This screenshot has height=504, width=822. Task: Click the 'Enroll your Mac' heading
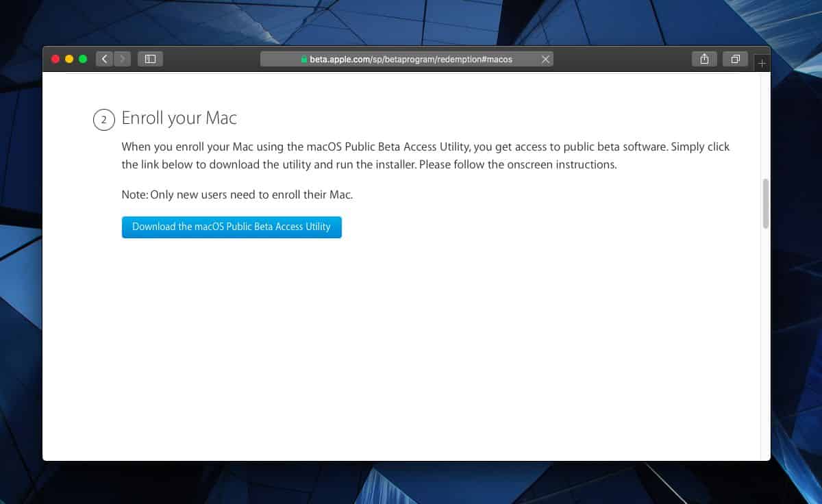[x=179, y=118]
